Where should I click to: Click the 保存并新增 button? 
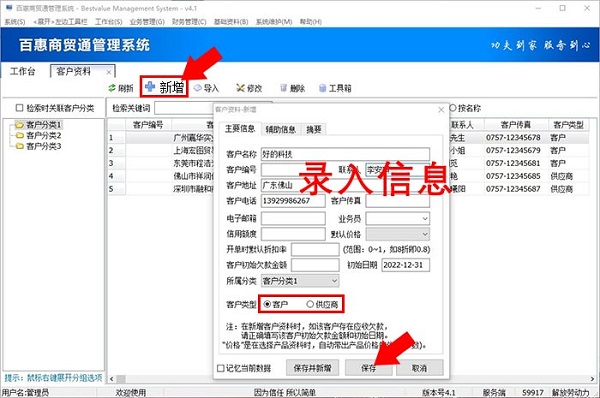click(312, 368)
